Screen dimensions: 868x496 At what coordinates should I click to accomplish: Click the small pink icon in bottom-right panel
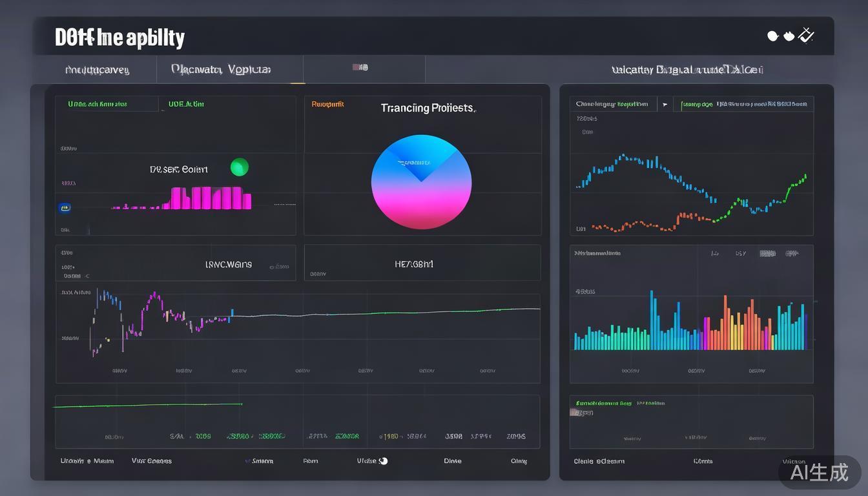[573, 413]
